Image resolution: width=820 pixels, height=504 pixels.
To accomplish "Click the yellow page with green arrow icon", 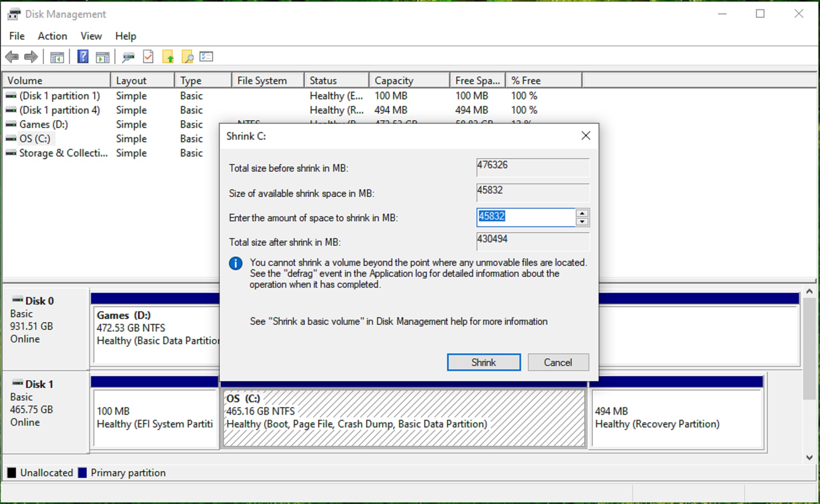I will [x=168, y=56].
